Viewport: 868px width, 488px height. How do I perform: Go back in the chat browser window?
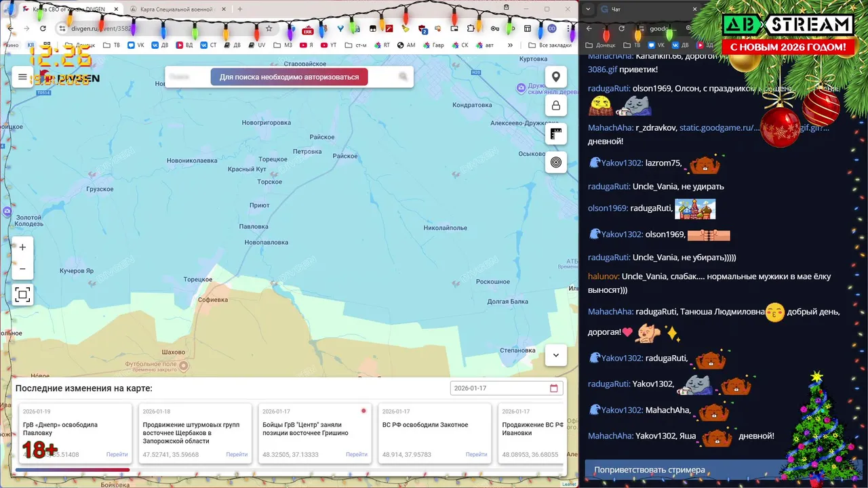click(x=589, y=28)
